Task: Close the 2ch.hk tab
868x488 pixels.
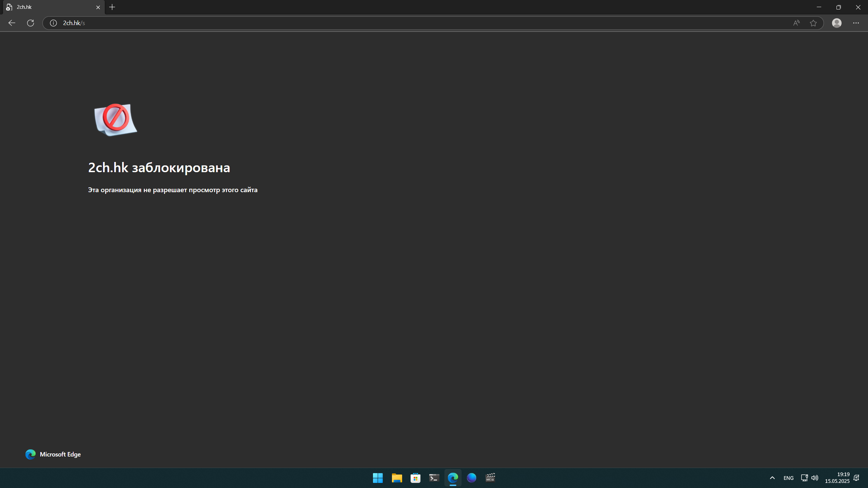Action: [x=98, y=7]
